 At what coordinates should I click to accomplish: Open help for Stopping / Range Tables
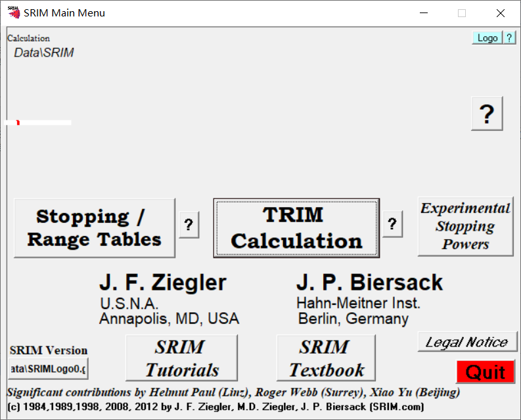pos(189,225)
